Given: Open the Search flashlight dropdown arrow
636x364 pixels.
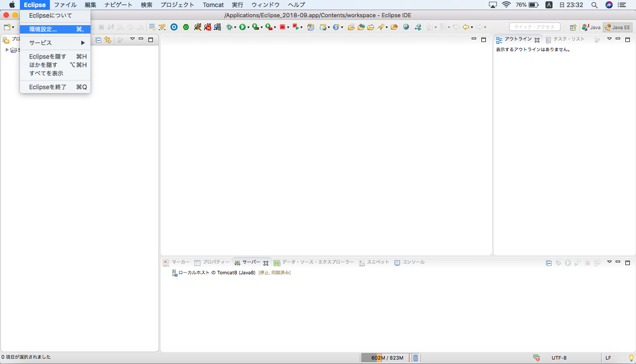Looking at the screenshot, I should pyautogui.click(x=386, y=27).
